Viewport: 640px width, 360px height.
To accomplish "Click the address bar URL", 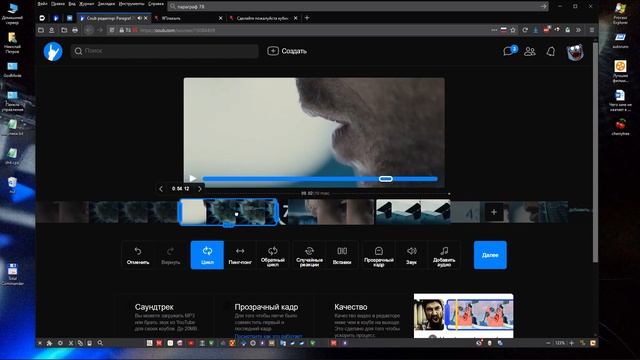I will tap(177, 30).
